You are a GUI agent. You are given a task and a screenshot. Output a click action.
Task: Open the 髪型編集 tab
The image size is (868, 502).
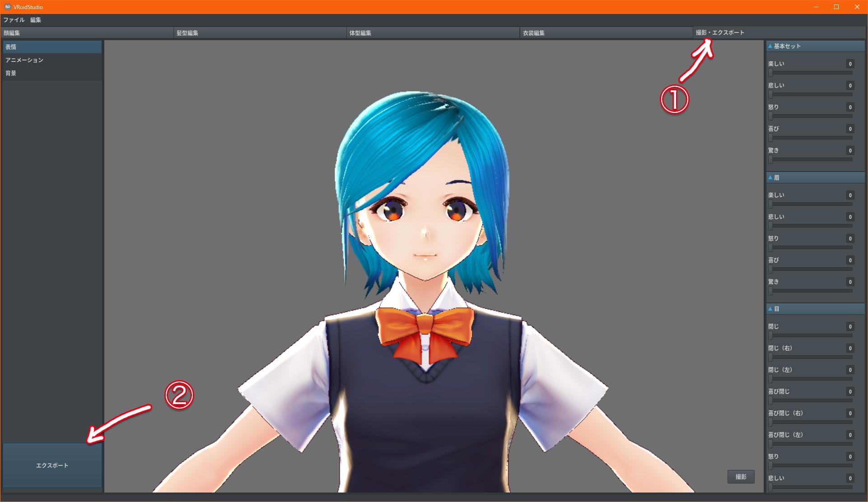click(x=189, y=32)
